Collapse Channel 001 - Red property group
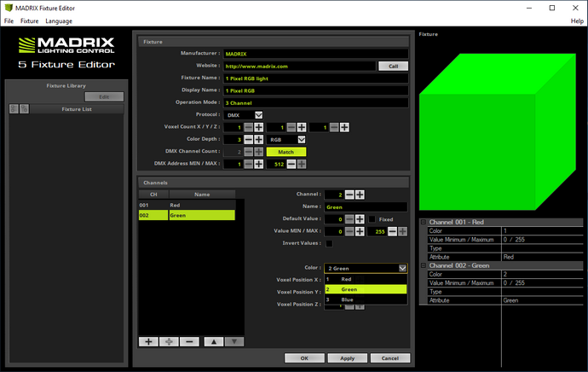This screenshot has width=588, height=372. point(423,222)
